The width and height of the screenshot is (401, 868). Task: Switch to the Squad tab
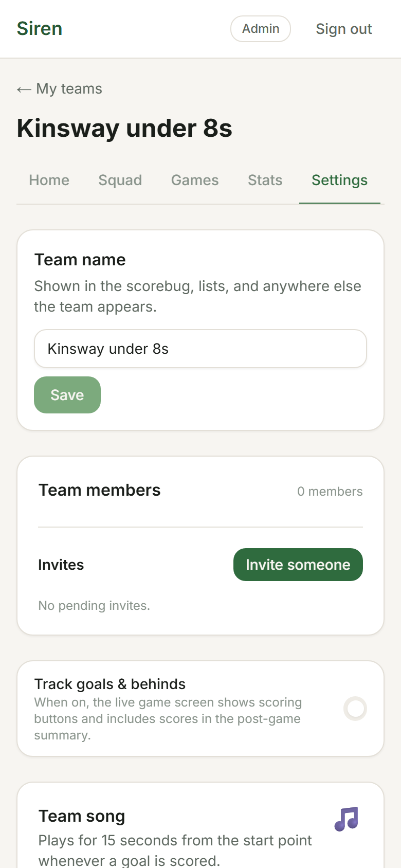120,180
